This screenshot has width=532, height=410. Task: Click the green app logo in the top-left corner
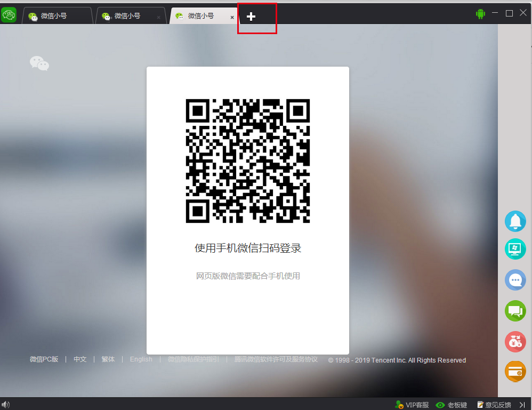pyautogui.click(x=9, y=15)
